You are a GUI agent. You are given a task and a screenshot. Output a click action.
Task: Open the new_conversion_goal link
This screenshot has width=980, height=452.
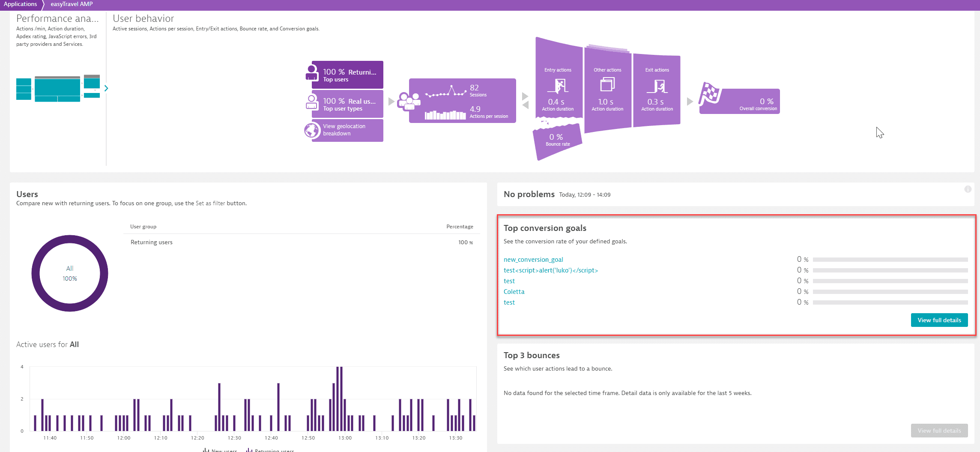point(533,260)
